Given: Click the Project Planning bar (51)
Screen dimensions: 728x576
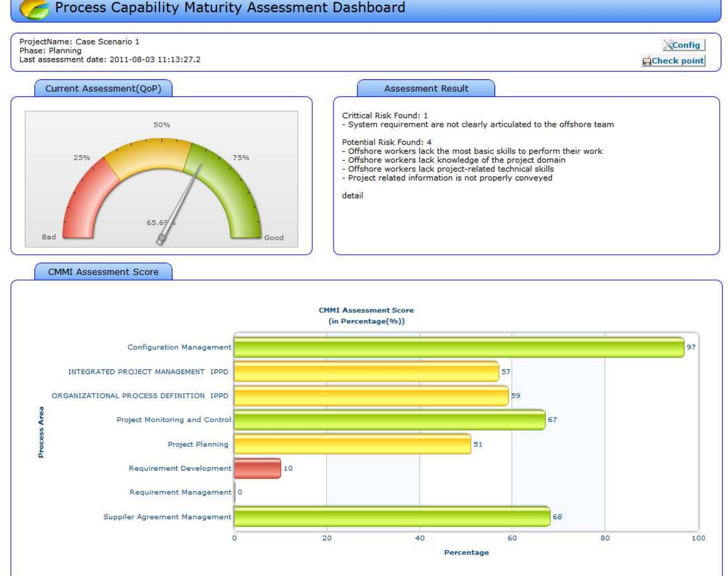Looking at the screenshot, I should tap(353, 444).
